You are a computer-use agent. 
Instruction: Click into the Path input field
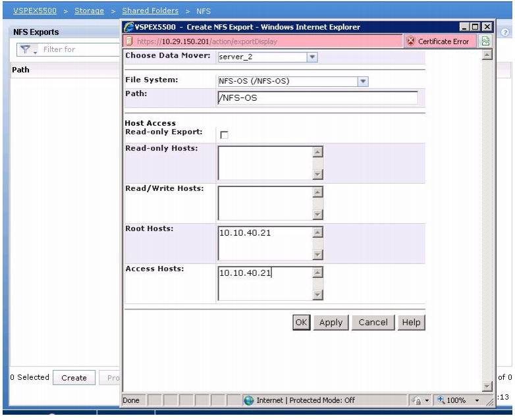click(317, 98)
